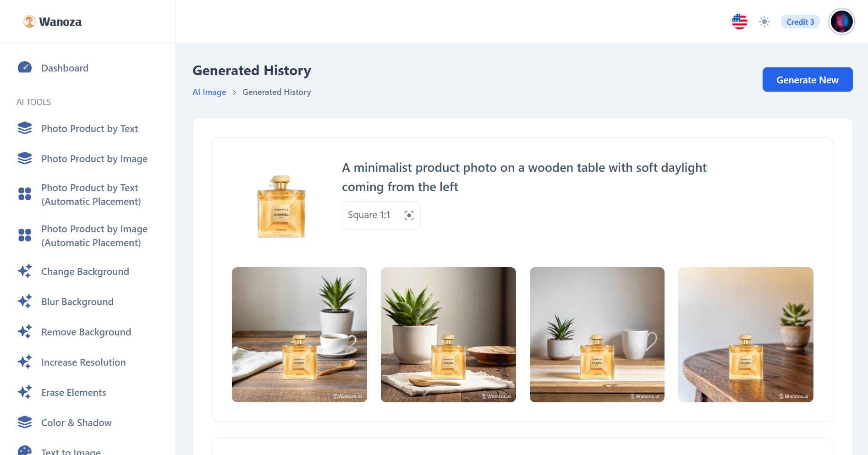Click the Wanoza logo icon

[29, 22]
